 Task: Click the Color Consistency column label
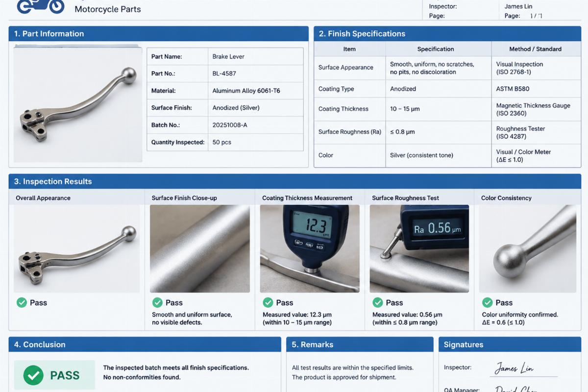[x=506, y=198]
